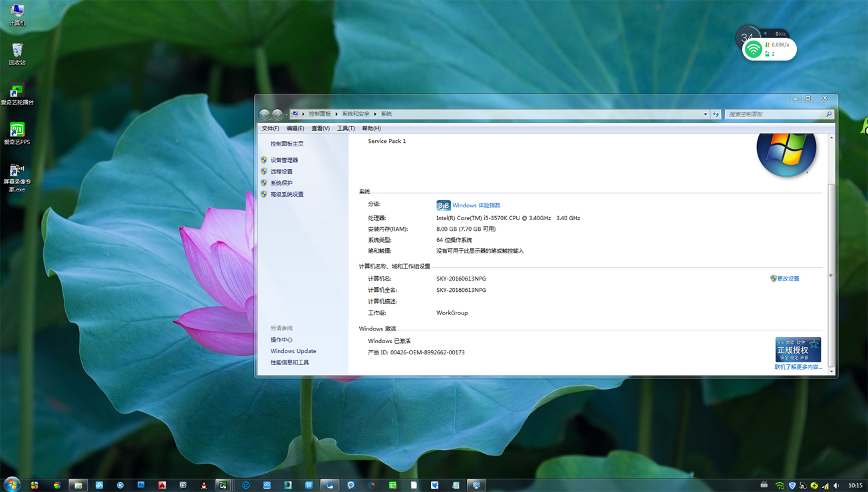Viewport: 868px width, 492px height.
Task: Expand the arrow after 系统和安全 in breadcrumb
Action: (x=375, y=114)
